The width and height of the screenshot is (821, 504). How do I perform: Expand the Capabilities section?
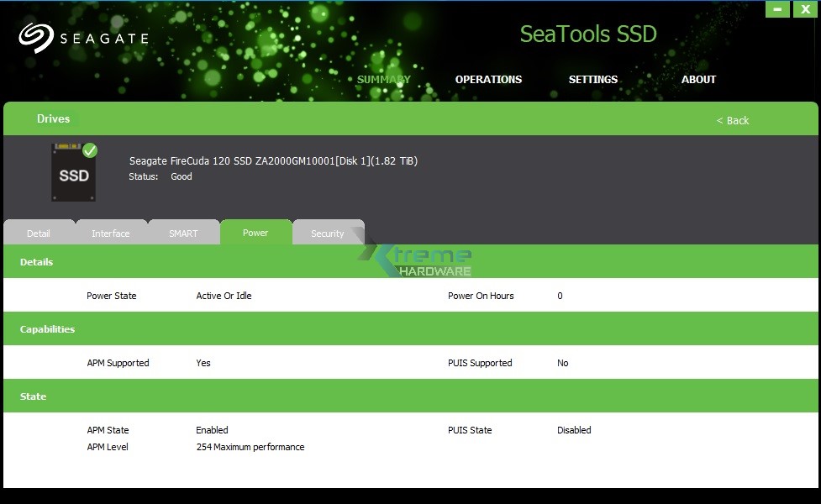[x=47, y=328]
